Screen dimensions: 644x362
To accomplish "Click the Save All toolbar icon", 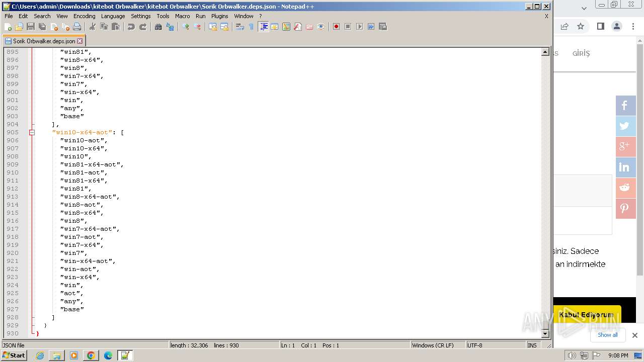I will (x=42, y=27).
